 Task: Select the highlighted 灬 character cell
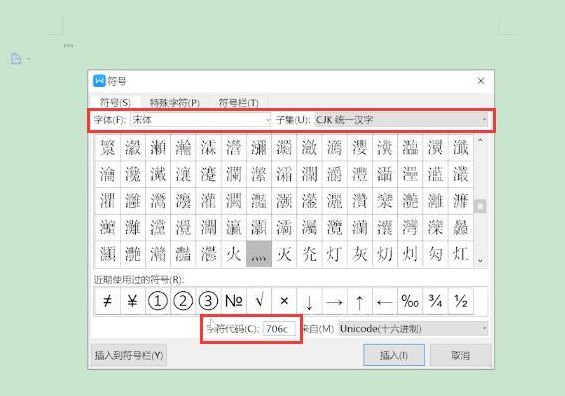coord(259,254)
